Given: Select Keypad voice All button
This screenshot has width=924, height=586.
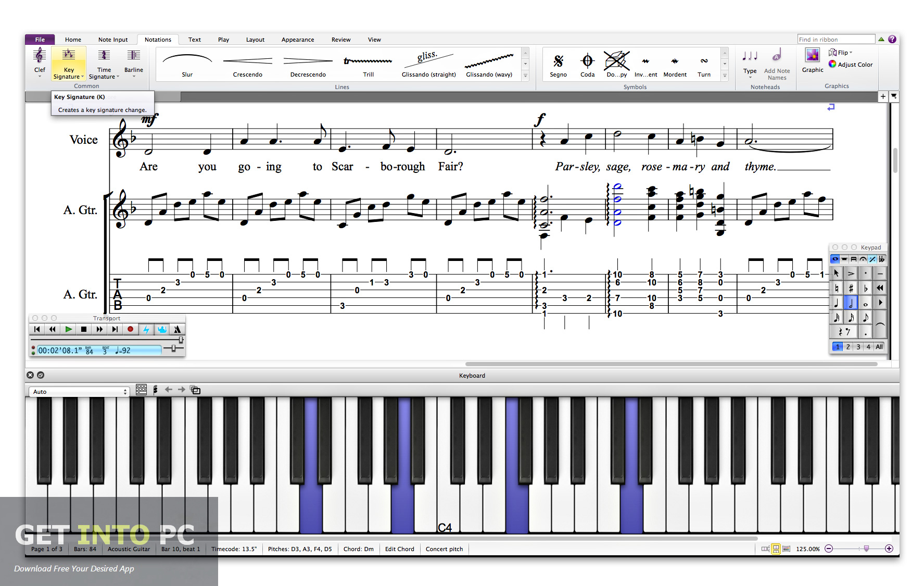Looking at the screenshot, I should pyautogui.click(x=879, y=346).
